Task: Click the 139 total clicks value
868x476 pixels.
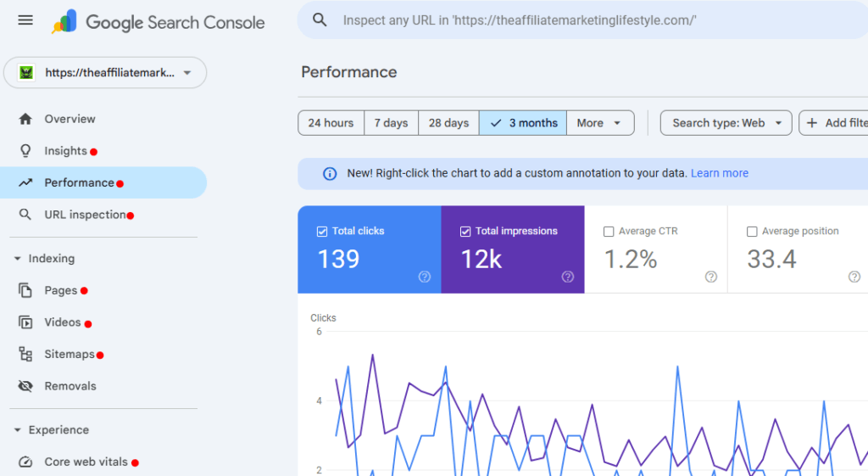Action: (x=338, y=260)
